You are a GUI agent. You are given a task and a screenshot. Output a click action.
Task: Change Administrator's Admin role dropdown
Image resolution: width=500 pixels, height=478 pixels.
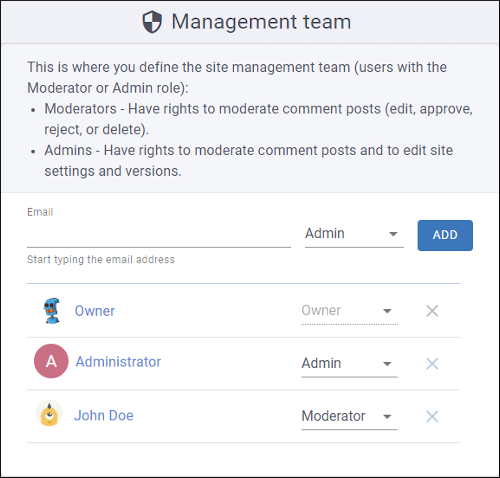tap(349, 363)
